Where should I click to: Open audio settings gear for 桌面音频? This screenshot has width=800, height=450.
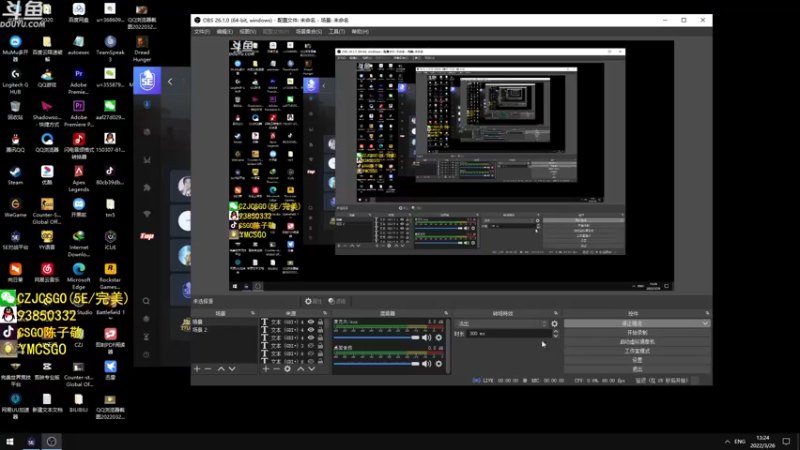click(x=439, y=364)
